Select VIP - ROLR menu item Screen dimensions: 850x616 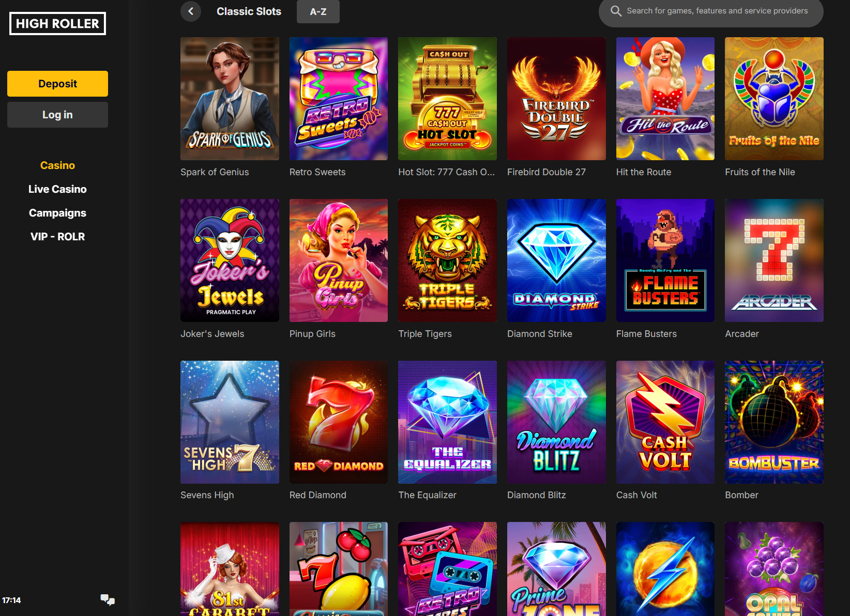[x=57, y=237]
